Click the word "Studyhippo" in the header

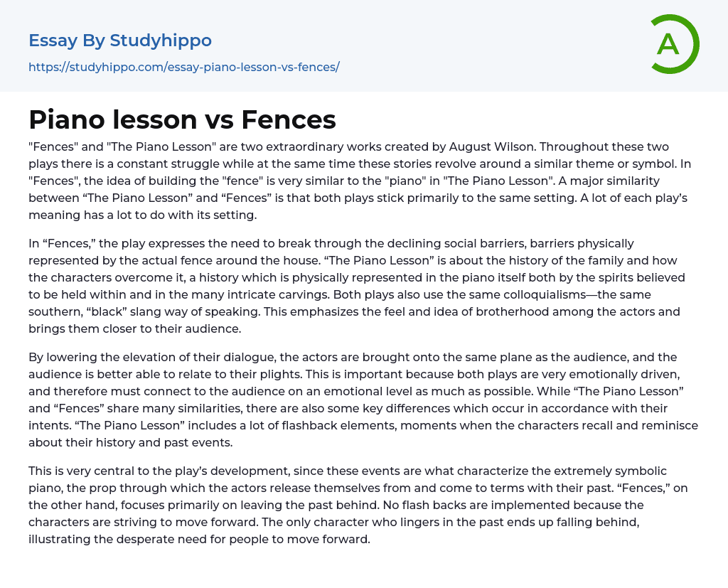pos(161,41)
